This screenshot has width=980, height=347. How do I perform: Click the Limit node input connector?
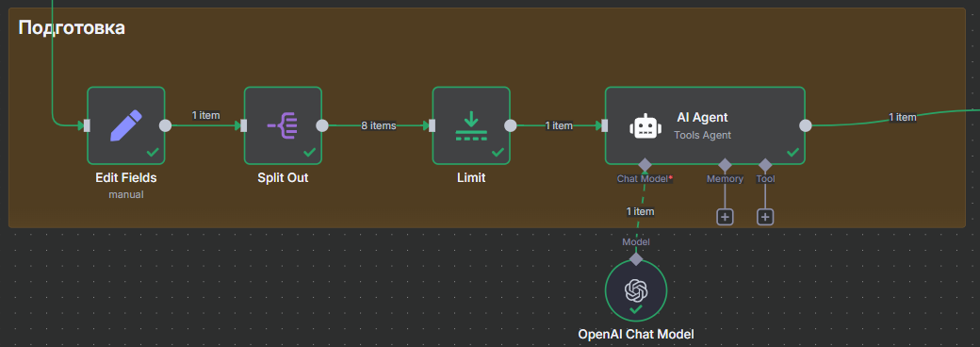(433, 125)
